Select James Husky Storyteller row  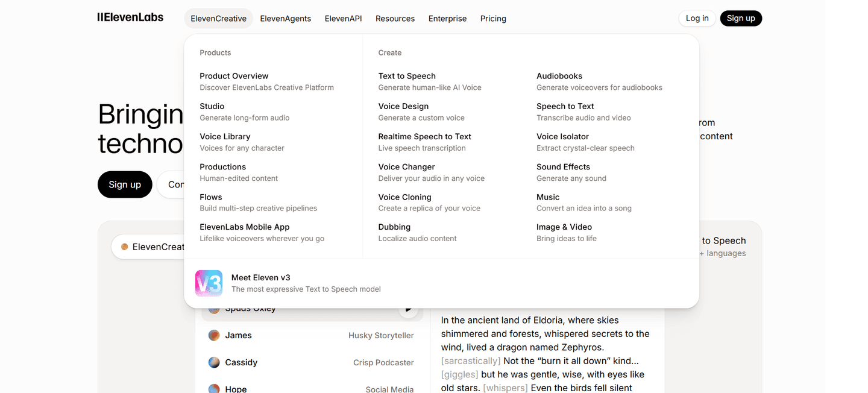pyautogui.click(x=312, y=335)
